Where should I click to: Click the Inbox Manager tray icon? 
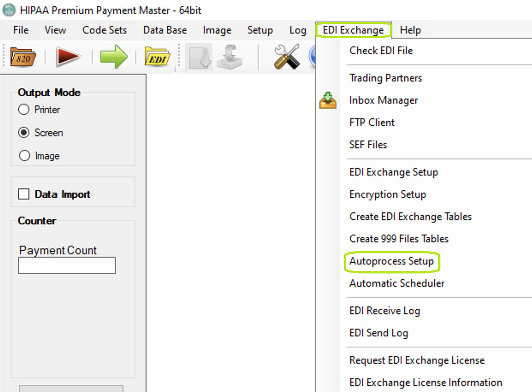point(328,100)
